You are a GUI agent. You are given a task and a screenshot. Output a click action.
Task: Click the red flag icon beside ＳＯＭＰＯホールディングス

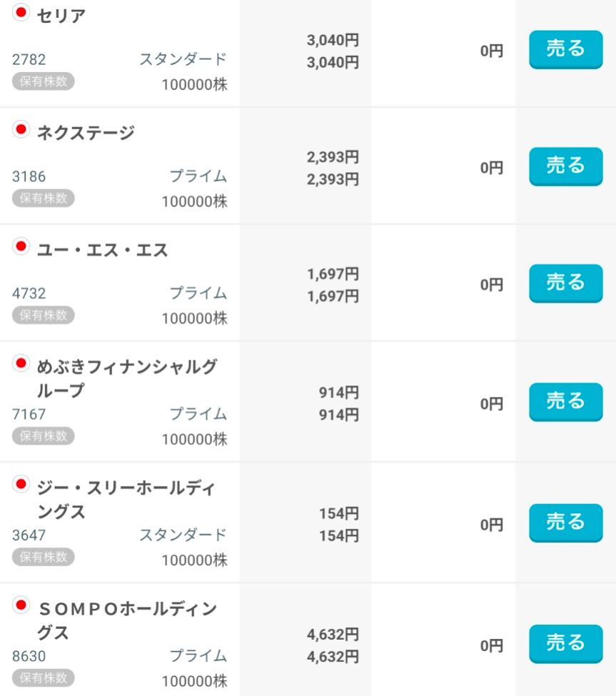click(x=21, y=605)
